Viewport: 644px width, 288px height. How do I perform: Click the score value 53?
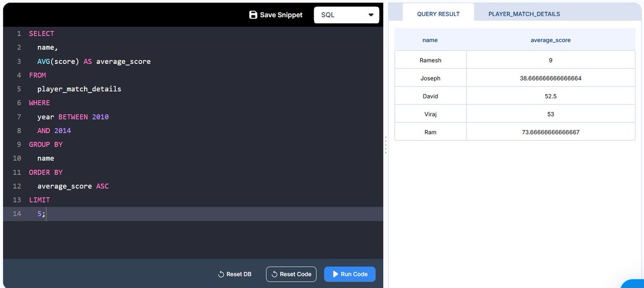click(x=551, y=114)
